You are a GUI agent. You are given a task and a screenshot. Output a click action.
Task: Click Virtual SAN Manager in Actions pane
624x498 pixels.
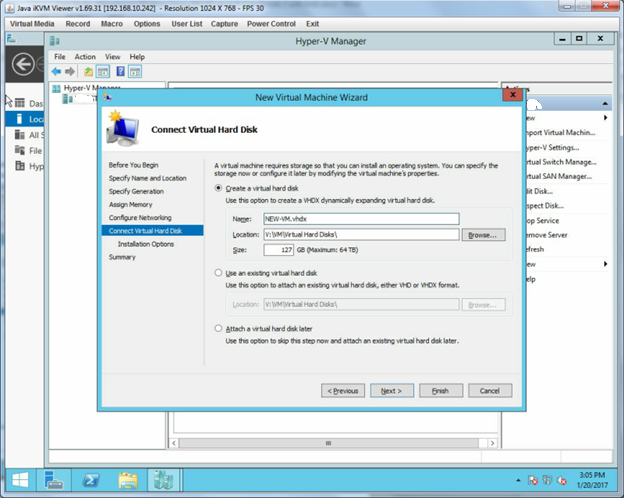coord(558,176)
